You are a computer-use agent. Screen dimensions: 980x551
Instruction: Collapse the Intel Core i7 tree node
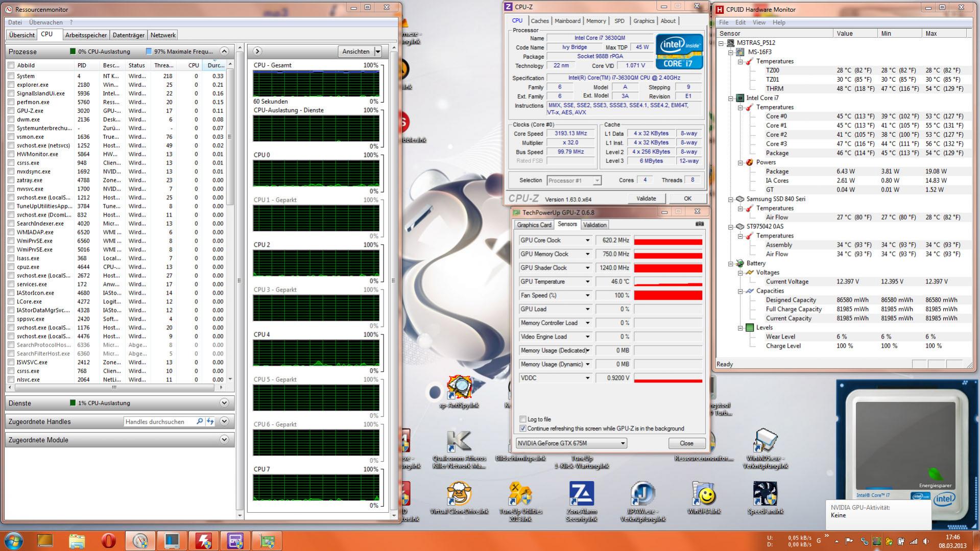click(x=731, y=98)
